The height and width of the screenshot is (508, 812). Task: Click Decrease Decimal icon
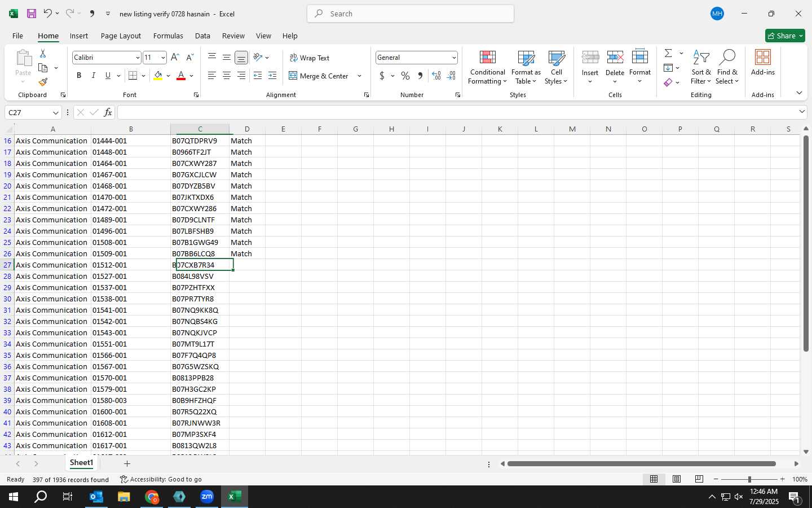[451, 76]
